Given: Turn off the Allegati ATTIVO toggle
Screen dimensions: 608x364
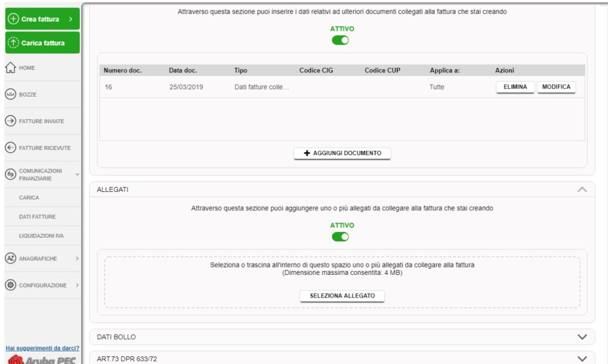Looking at the screenshot, I should [340, 236].
